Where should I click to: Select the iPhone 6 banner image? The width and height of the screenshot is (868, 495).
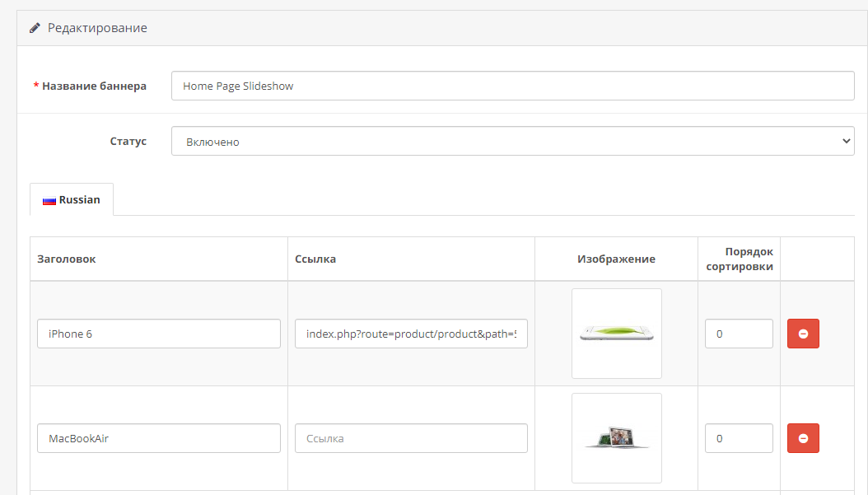pos(616,334)
